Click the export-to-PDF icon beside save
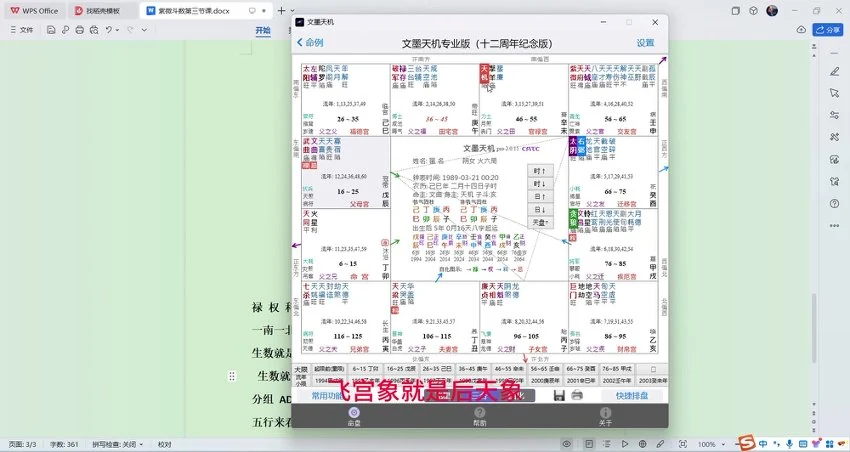This screenshot has height=452, width=850. 65,30
